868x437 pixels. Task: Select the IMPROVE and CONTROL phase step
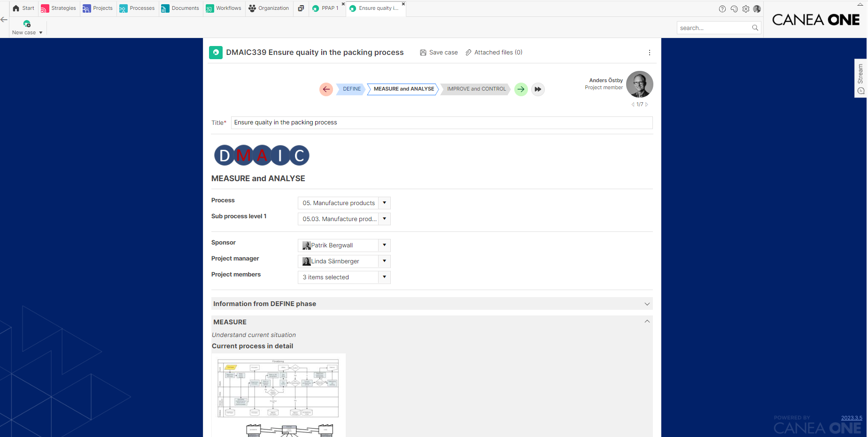pyautogui.click(x=476, y=89)
